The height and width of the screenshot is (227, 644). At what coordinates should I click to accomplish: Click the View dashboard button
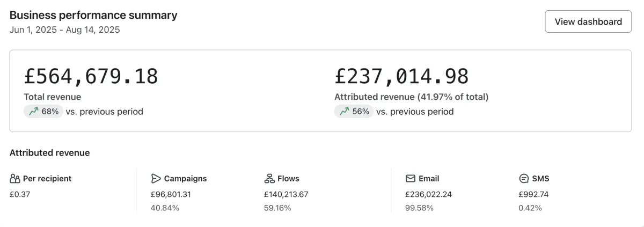588,21
